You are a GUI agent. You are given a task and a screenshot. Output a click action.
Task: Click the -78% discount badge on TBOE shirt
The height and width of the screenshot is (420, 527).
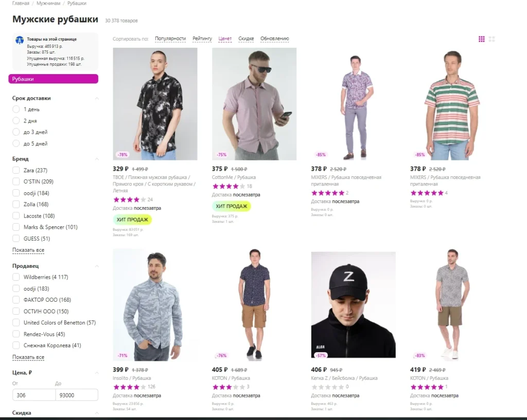click(x=122, y=155)
